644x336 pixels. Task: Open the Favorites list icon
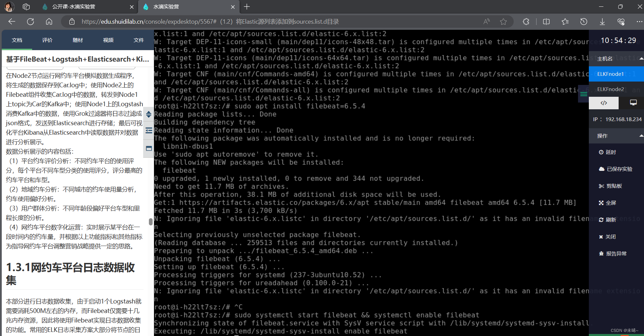(x=565, y=22)
